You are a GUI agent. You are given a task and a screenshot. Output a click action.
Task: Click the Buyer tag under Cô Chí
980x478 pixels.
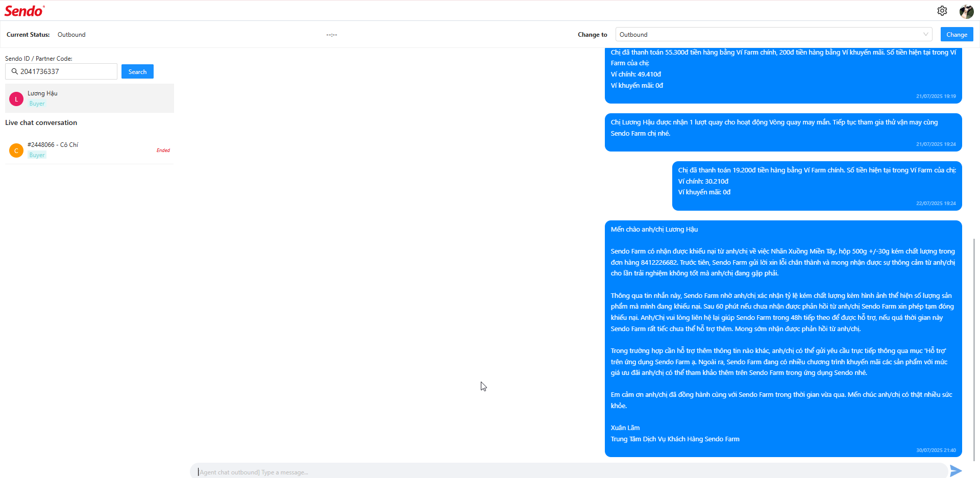tap(37, 155)
